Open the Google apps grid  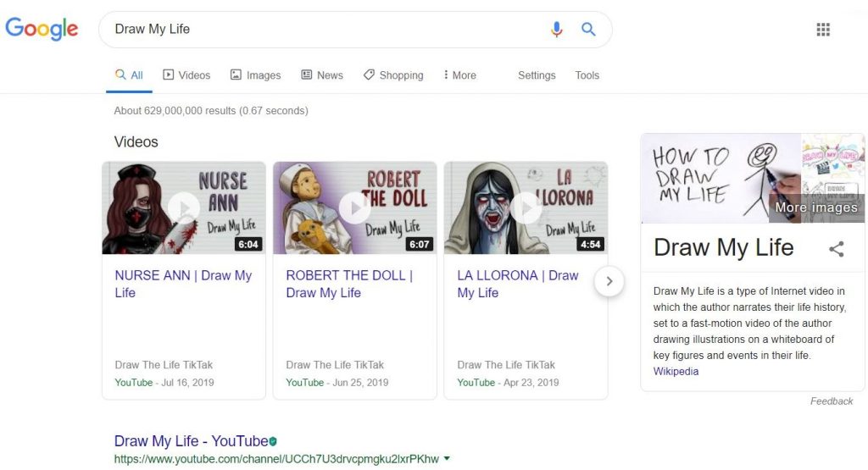pos(823,30)
